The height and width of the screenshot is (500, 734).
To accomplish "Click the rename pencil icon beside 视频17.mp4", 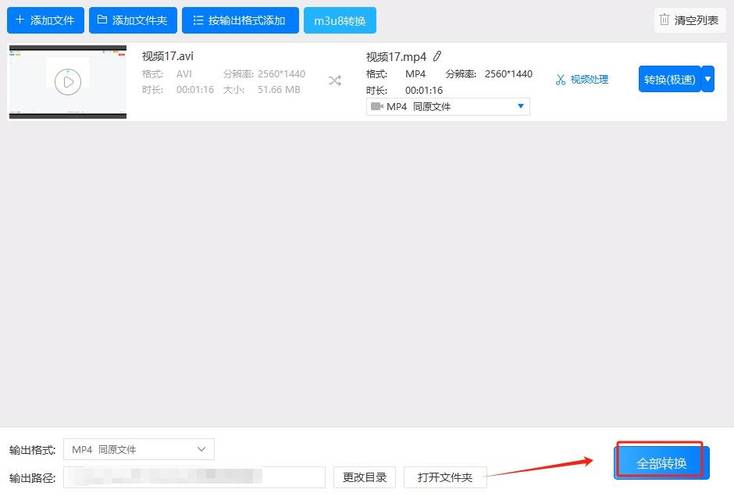I will [437, 56].
